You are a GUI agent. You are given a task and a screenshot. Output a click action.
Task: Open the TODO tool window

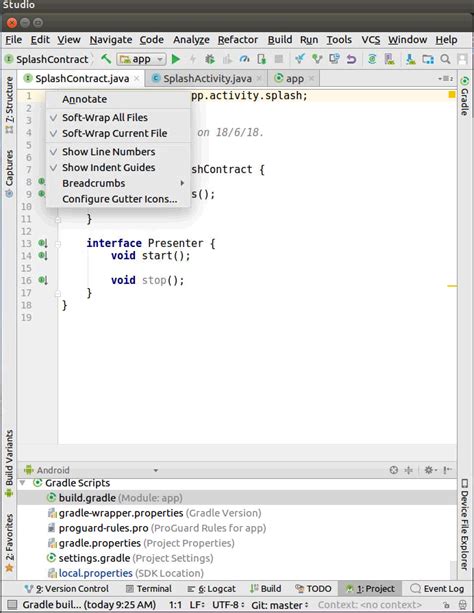pyautogui.click(x=313, y=589)
